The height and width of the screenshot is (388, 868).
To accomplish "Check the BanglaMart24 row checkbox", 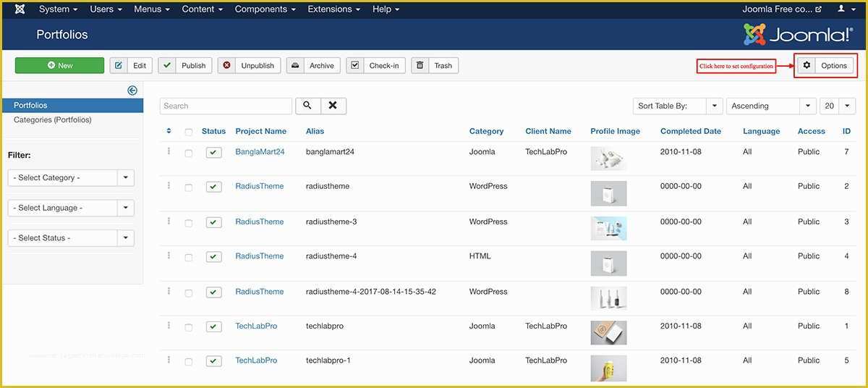I will [x=189, y=153].
